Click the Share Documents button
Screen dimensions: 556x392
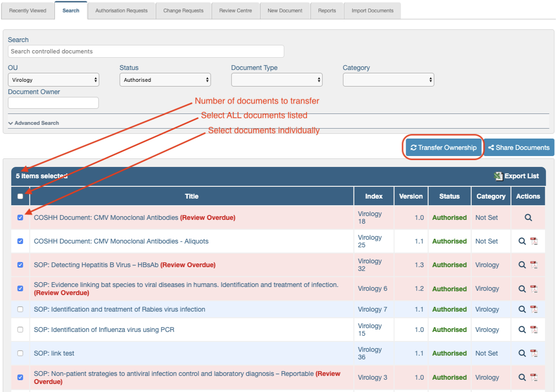tap(519, 148)
